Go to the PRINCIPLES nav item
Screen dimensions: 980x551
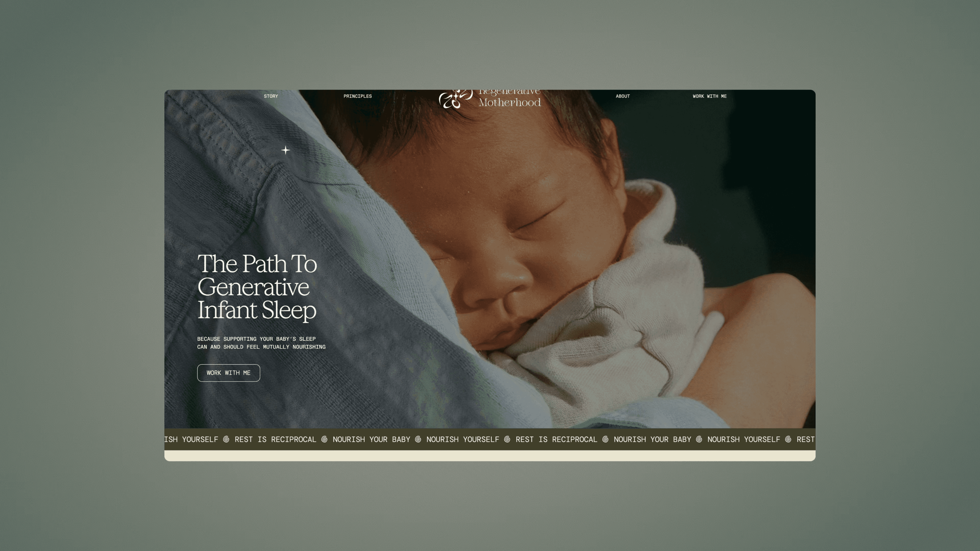(358, 96)
